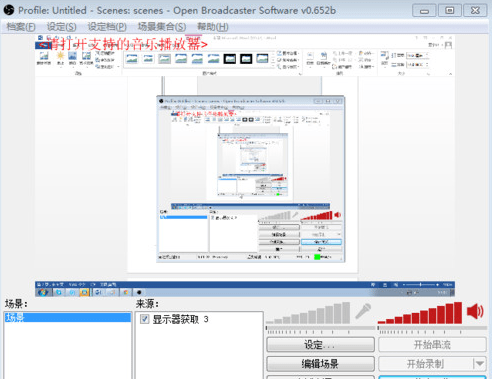Click the sun brightness corrections icon in ribbon

click(60, 56)
